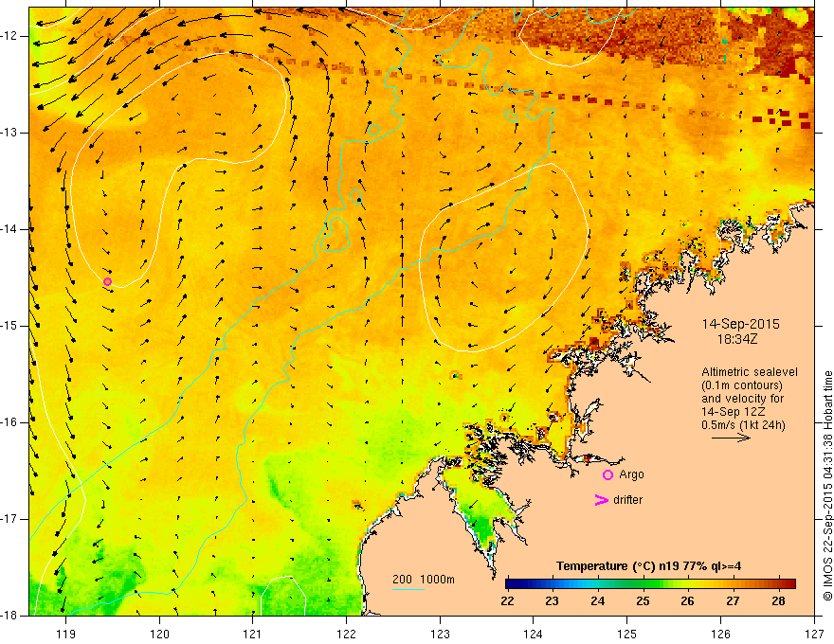Click the color bar value 23
Screen dimensions: 834x644
pyautogui.click(x=553, y=601)
